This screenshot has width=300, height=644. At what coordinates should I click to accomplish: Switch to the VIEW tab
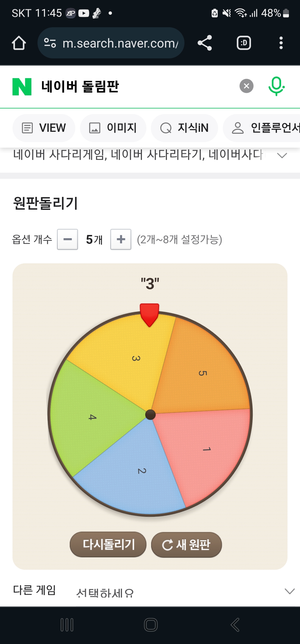point(44,128)
